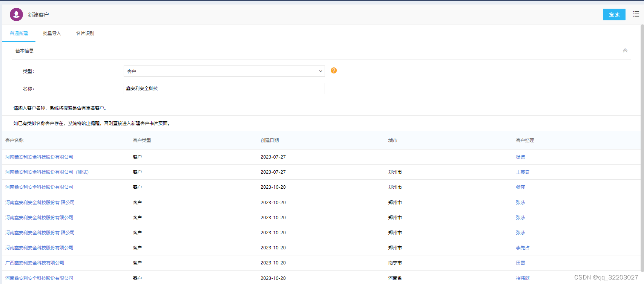This screenshot has width=644, height=284.
Task: Click the 基本信息 section title
Action: tap(24, 50)
